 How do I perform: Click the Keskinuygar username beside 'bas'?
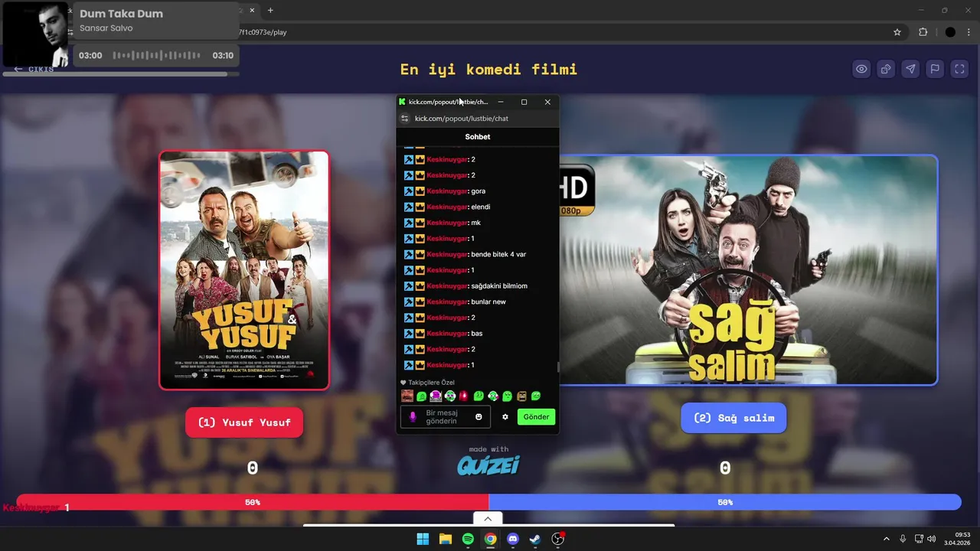pyautogui.click(x=447, y=334)
